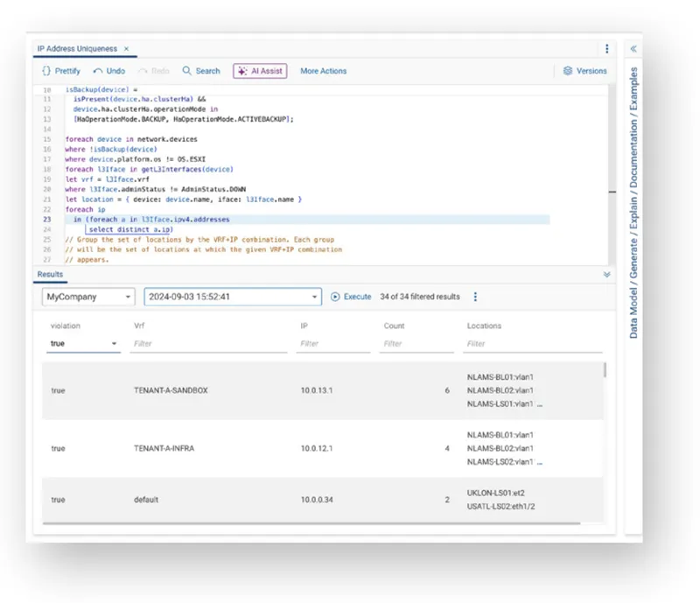Switch to the Results tab

tap(48, 274)
